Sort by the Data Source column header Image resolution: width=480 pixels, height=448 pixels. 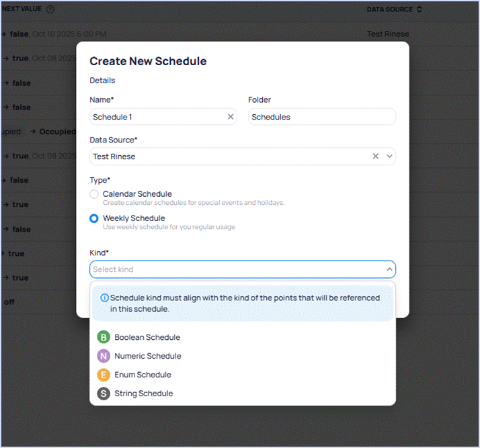click(394, 9)
